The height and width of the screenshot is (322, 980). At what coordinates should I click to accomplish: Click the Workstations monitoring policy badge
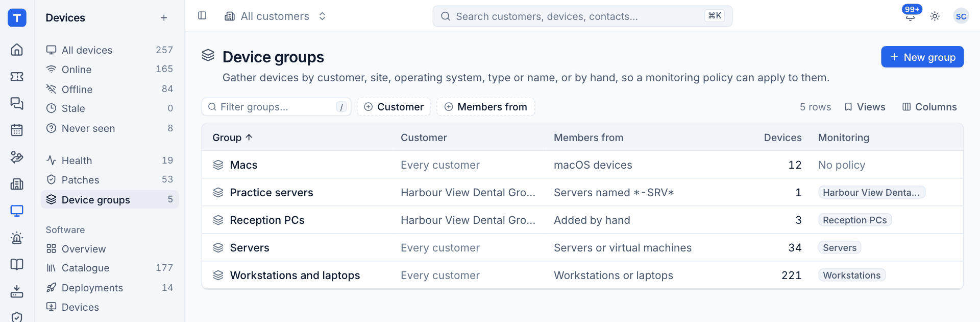[851, 275]
